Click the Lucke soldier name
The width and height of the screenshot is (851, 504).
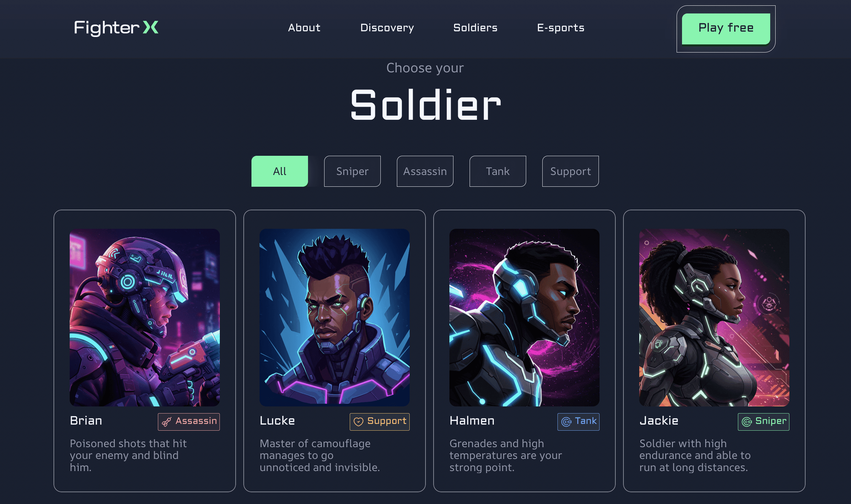[277, 421]
